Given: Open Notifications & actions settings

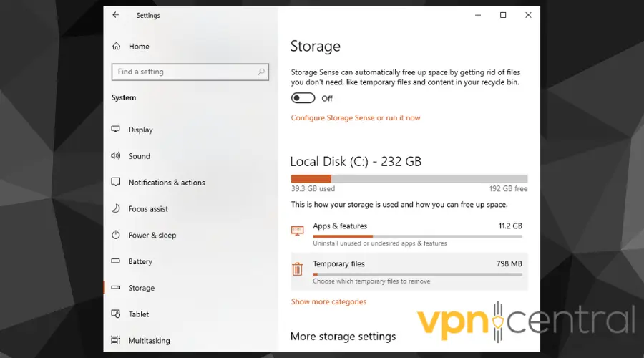Looking at the screenshot, I should point(166,183).
